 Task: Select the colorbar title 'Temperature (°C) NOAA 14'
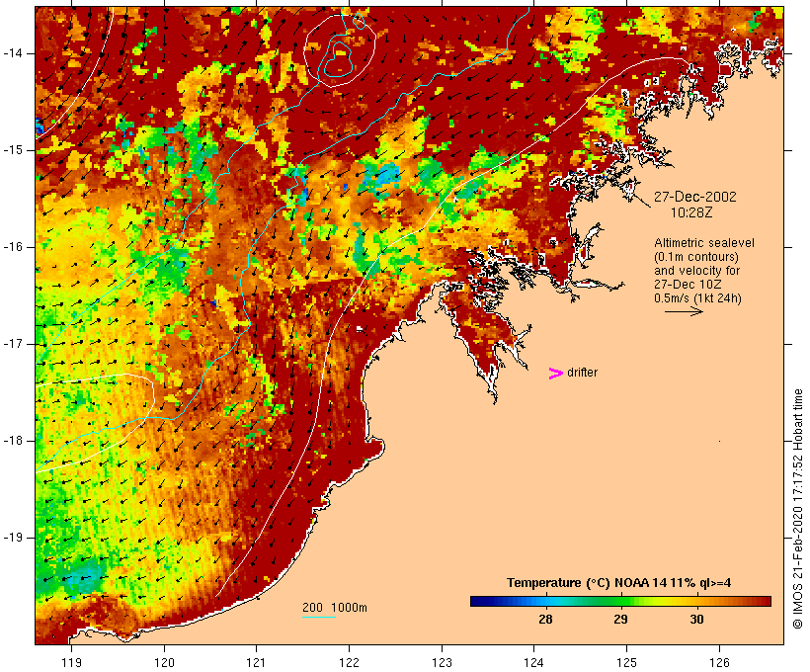tap(587, 583)
